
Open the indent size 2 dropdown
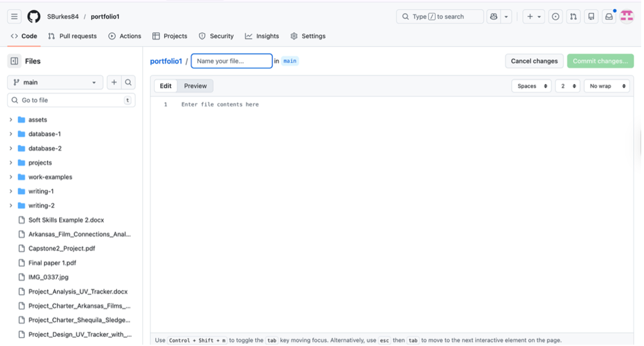[x=567, y=86]
